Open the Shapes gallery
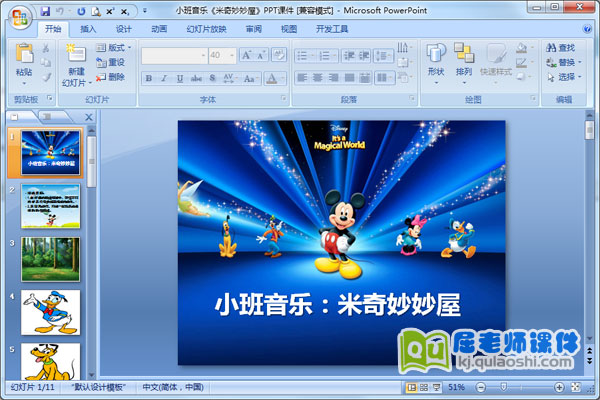 click(x=436, y=64)
